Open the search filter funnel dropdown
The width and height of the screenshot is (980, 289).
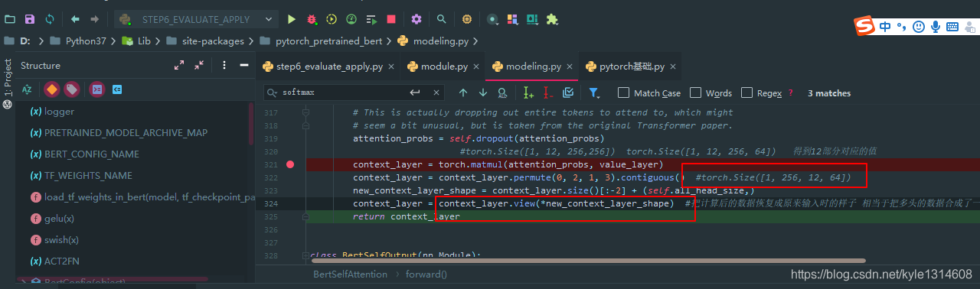pyautogui.click(x=594, y=93)
